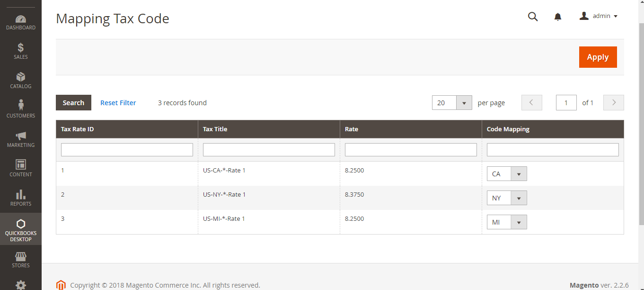Open the 20 per page dropdown

(452, 103)
